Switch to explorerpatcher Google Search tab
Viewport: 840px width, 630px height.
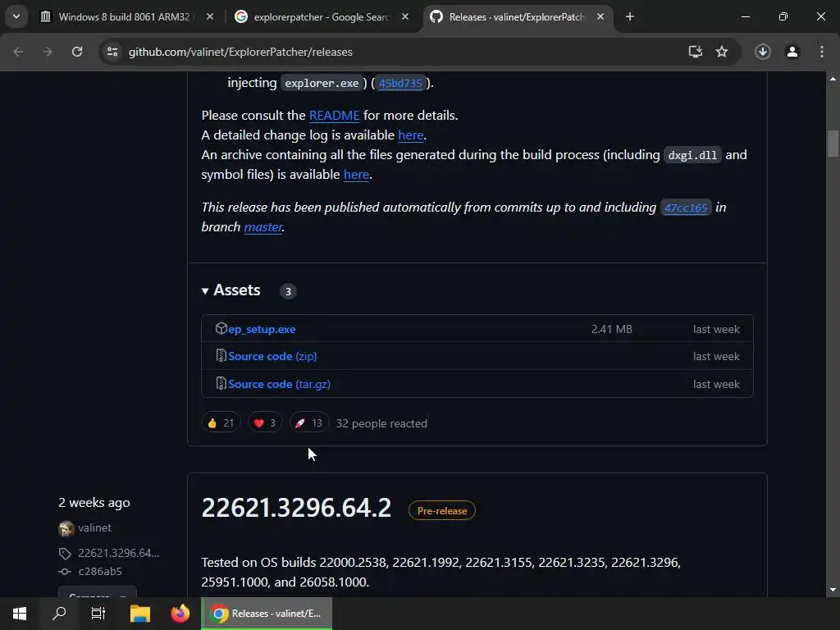(x=322, y=17)
